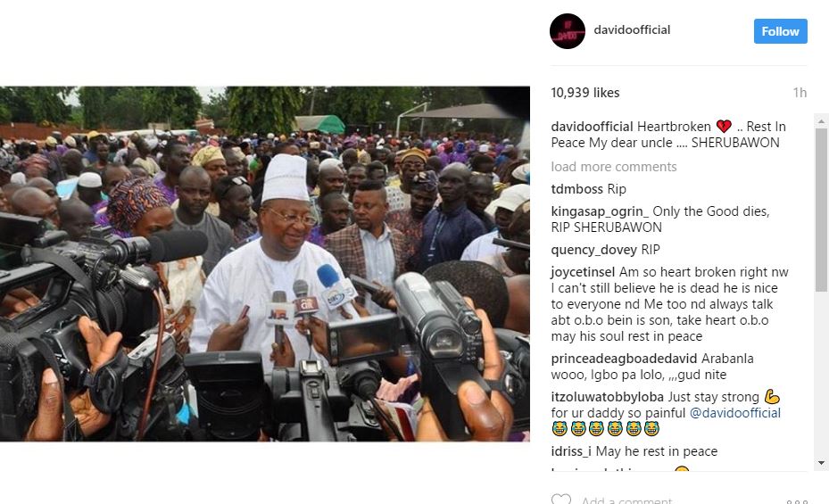
Task: Tap the heart like icon
Action: click(x=561, y=499)
